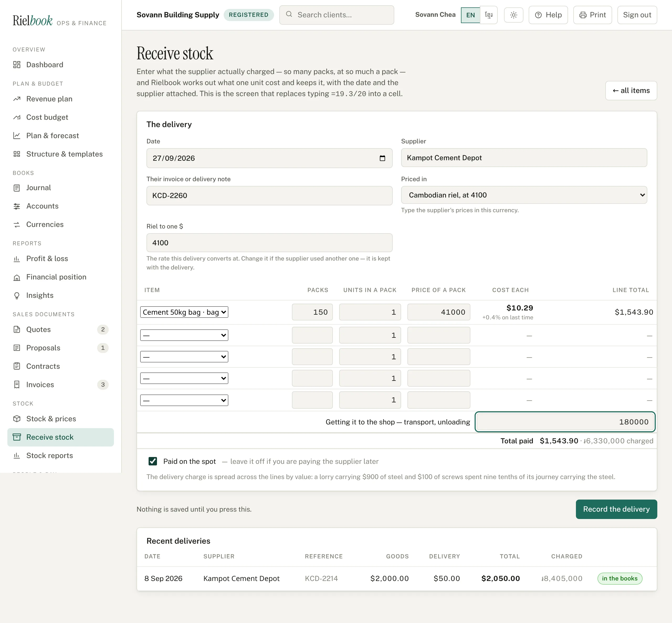The image size is (672, 623).
Task: Open Currencies in the sidebar
Action: point(61,225)
